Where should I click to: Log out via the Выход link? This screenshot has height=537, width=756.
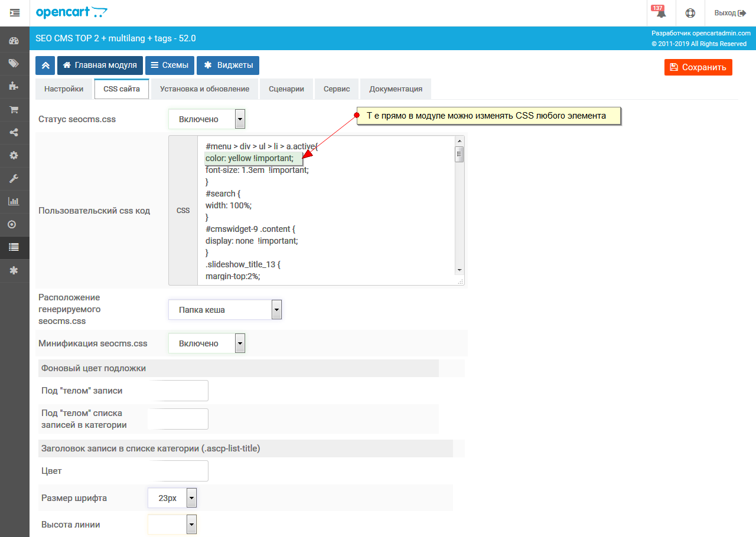[x=731, y=13]
